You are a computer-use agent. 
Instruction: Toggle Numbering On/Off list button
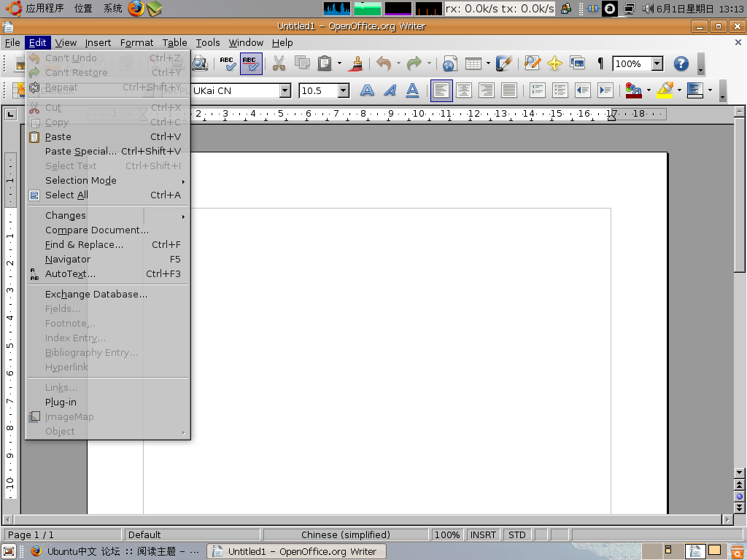click(537, 90)
